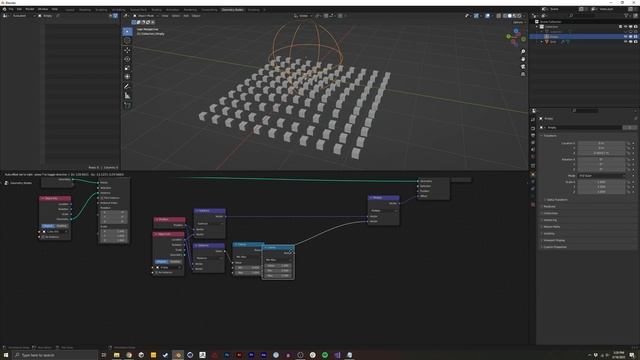Click Min value slider on first Clamp node
Viewport: 640px width, 360px height.
pyautogui.click(x=247, y=267)
